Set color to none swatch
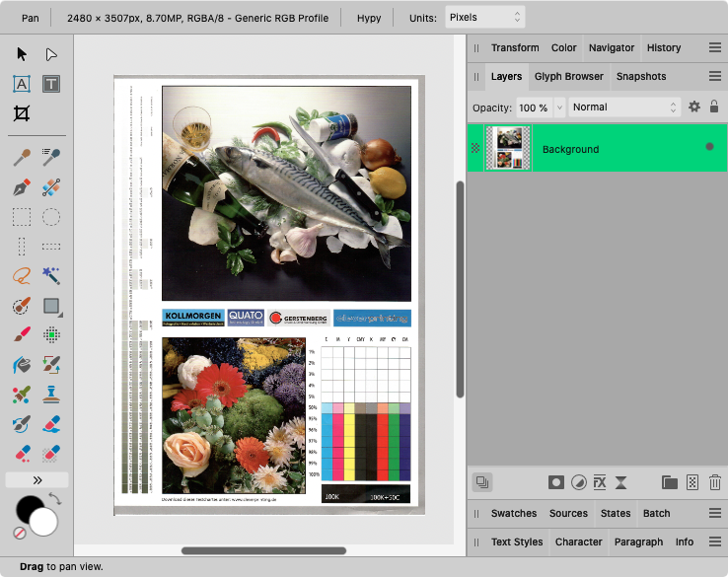This screenshot has height=577, width=728. coord(20,533)
